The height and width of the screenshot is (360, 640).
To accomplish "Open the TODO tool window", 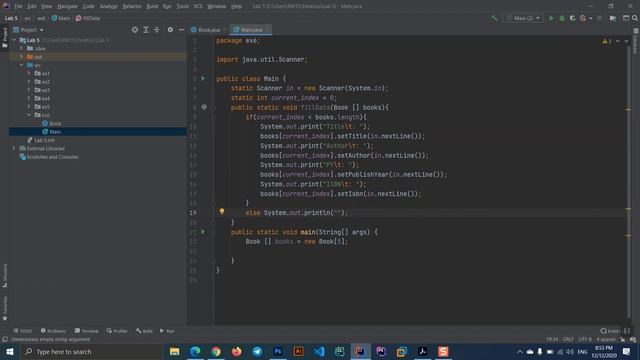I will (x=23, y=331).
